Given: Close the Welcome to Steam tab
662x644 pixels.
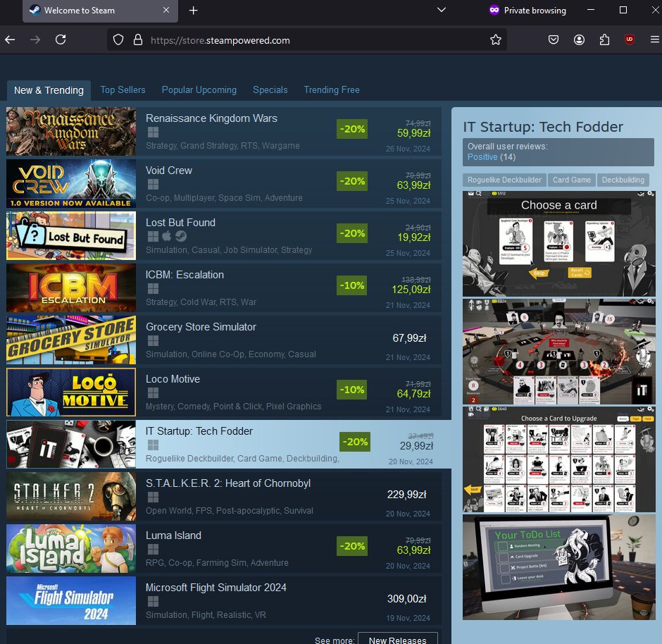Looking at the screenshot, I should pos(166,10).
